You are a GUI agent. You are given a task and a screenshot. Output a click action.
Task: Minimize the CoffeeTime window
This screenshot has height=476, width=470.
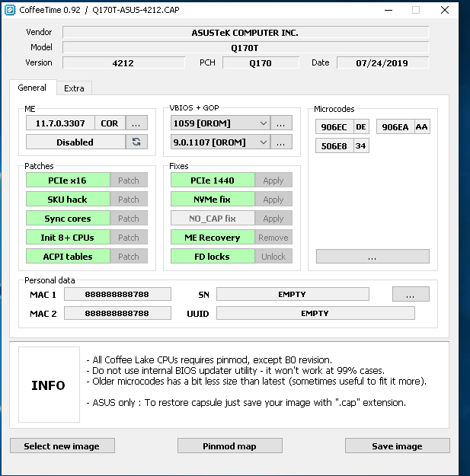[x=388, y=10]
